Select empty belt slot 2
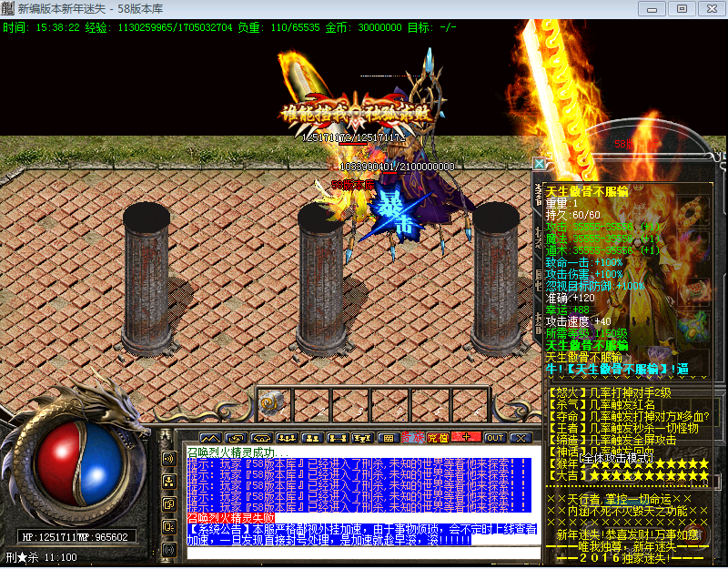Viewport: 728px width, 569px height. (312, 403)
